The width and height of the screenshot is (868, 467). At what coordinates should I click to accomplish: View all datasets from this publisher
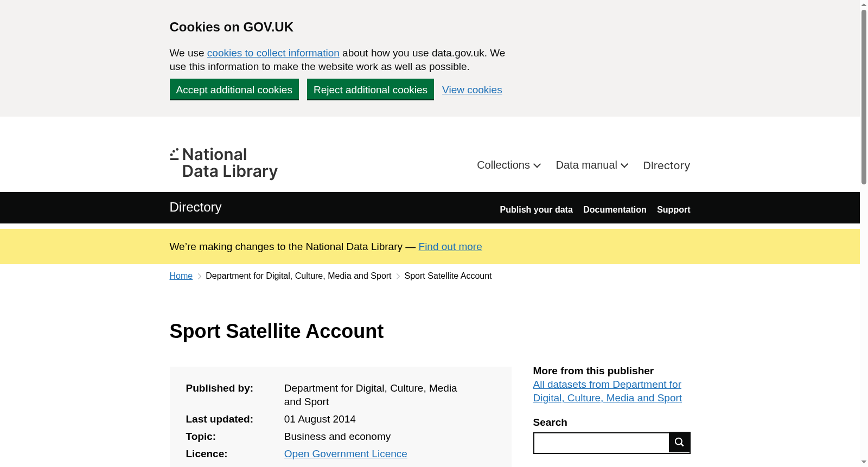(x=608, y=391)
